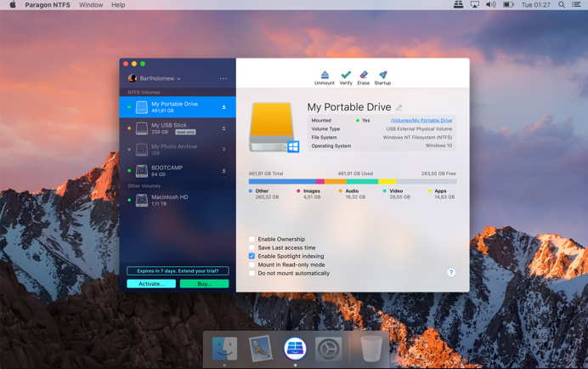Click yellow Apps legend dot
Image resolution: width=588 pixels, height=369 pixels.
[430, 191]
